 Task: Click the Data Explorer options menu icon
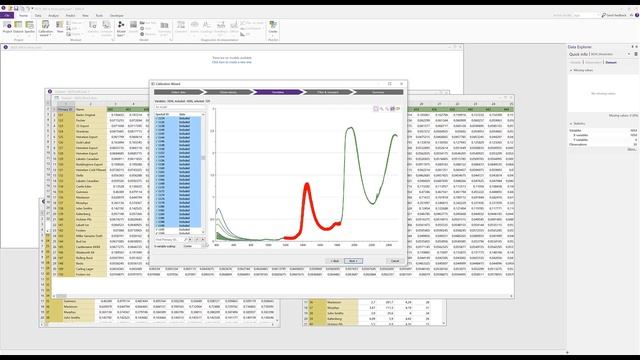[x=636, y=54]
